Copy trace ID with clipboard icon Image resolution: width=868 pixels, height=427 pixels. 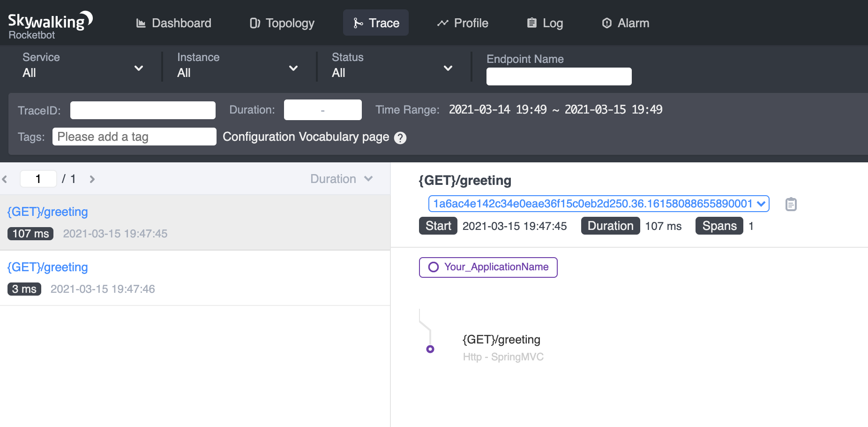coord(791,204)
